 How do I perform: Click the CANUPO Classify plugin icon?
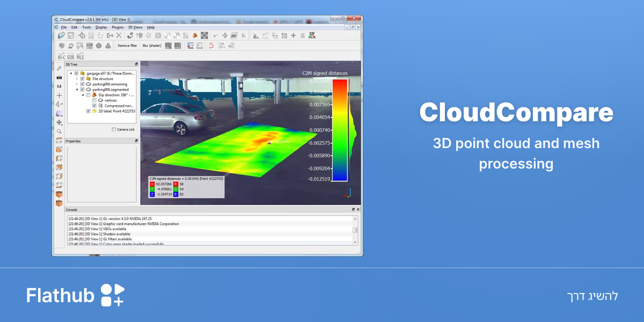(200, 46)
